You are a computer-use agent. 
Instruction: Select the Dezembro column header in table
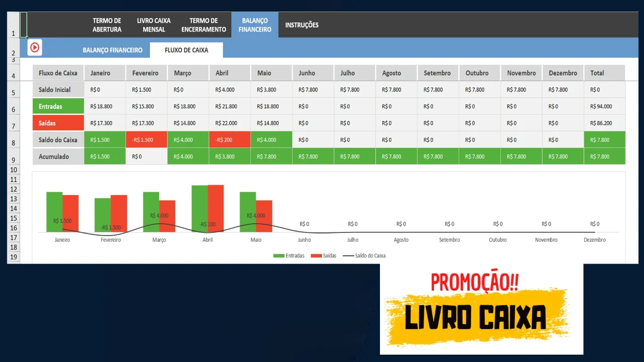click(563, 73)
